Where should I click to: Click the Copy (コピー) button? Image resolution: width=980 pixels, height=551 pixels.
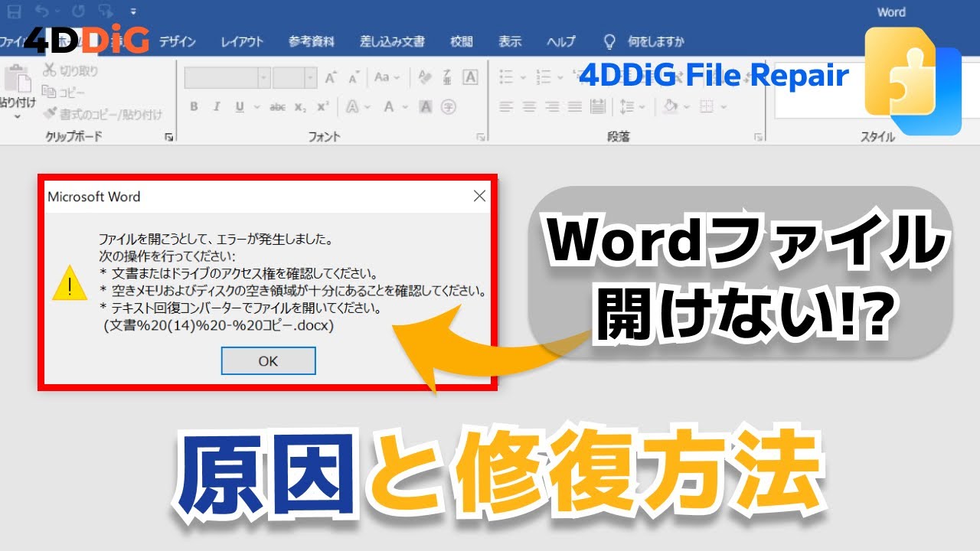pos(63,93)
